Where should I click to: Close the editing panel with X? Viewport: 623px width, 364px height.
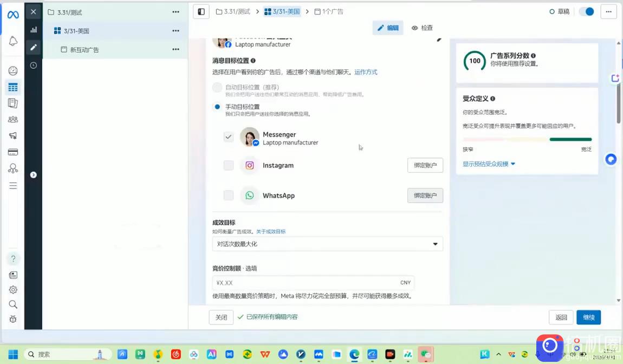[x=34, y=12]
